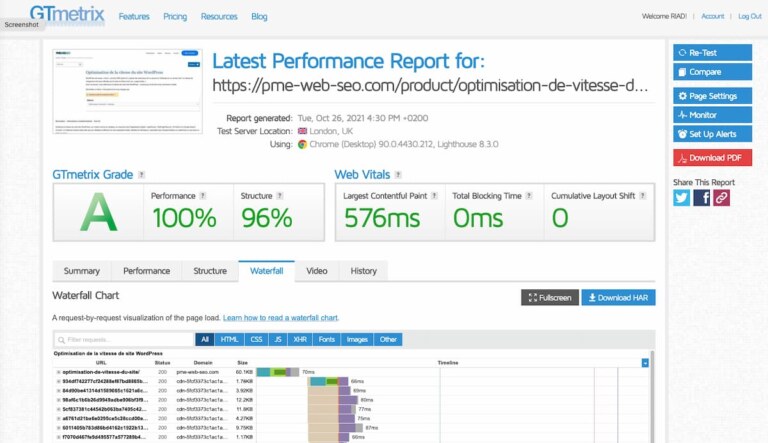
Task: Click help icon beside Structure score
Action: click(280, 196)
